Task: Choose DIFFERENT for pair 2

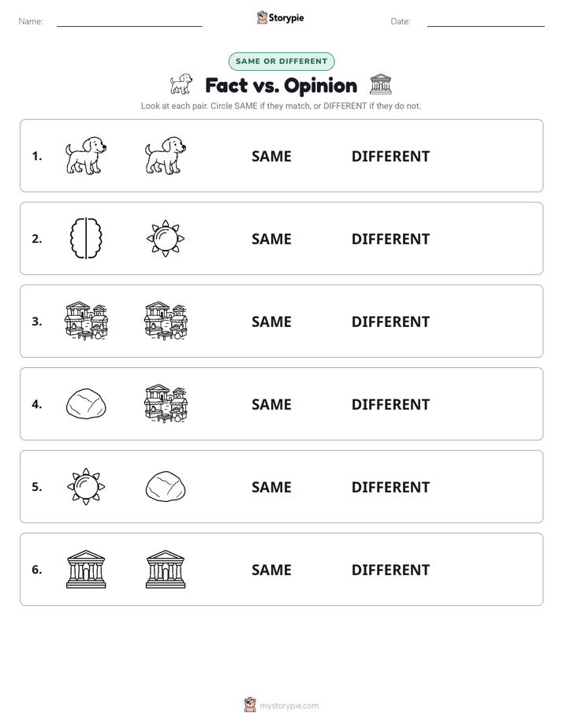Action: pyautogui.click(x=390, y=239)
